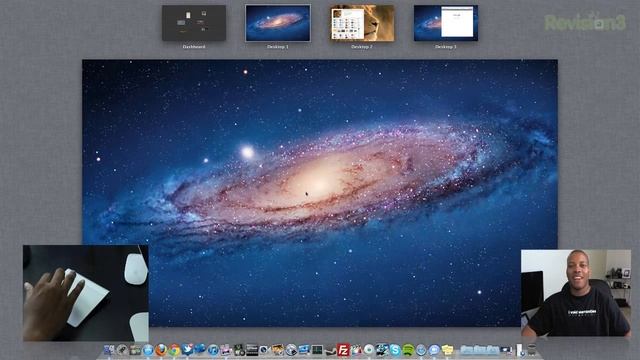Viewport: 640px width, 360px height.
Task: Open the App Store icon in the Dock
Action: [x=148, y=350]
